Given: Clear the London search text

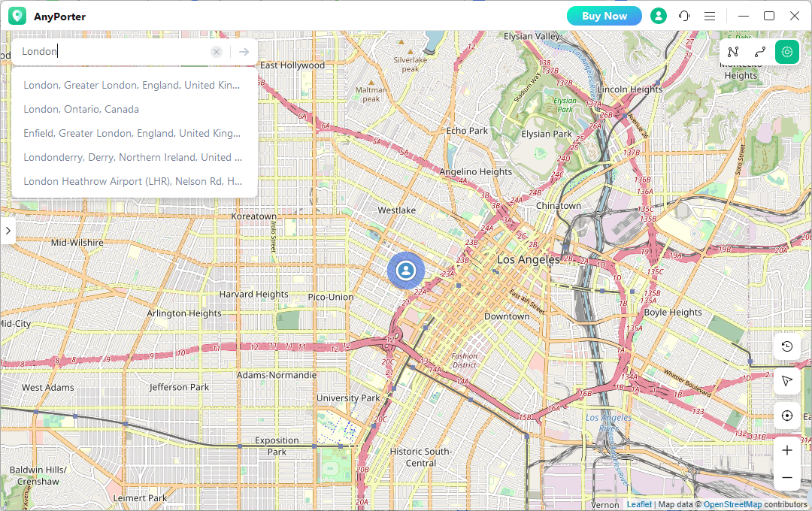Looking at the screenshot, I should 217,52.
